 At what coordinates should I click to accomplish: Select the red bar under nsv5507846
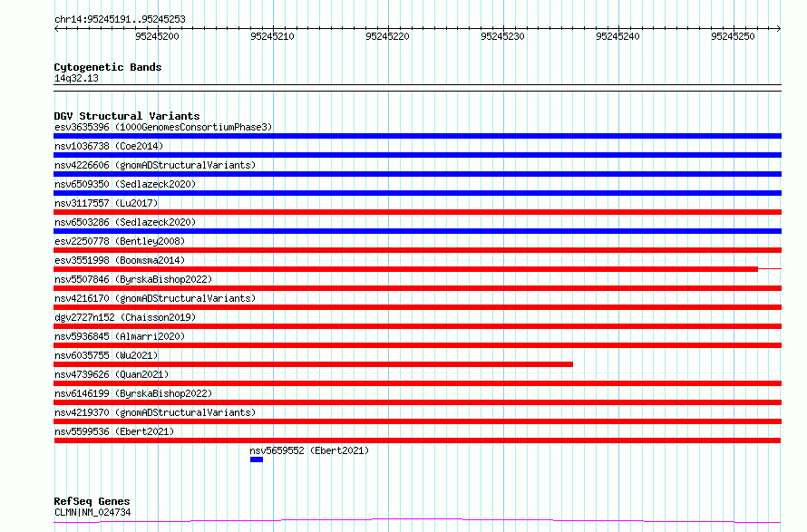click(417, 288)
